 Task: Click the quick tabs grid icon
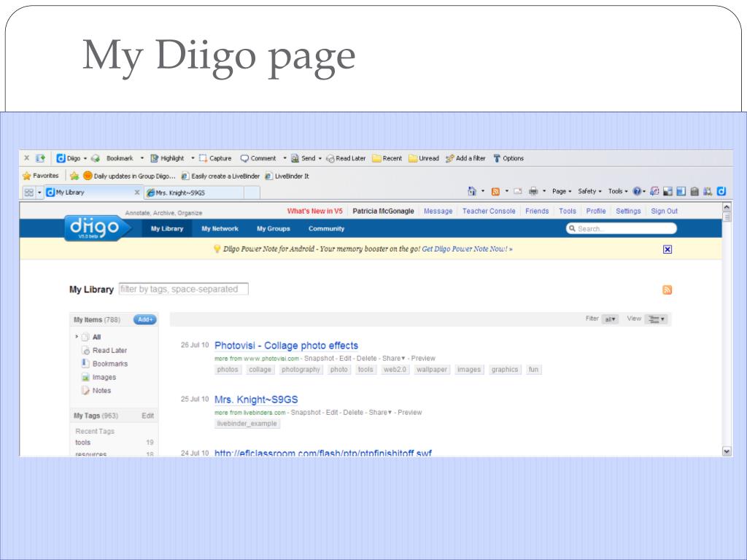(29, 192)
